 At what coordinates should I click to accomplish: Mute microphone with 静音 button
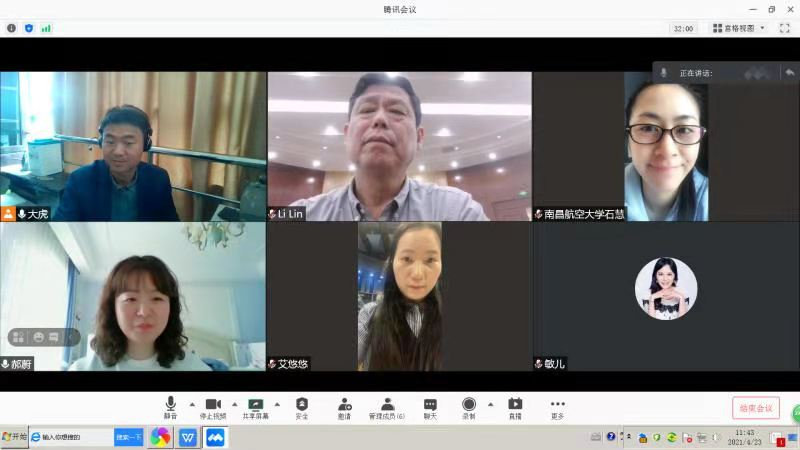(171, 407)
